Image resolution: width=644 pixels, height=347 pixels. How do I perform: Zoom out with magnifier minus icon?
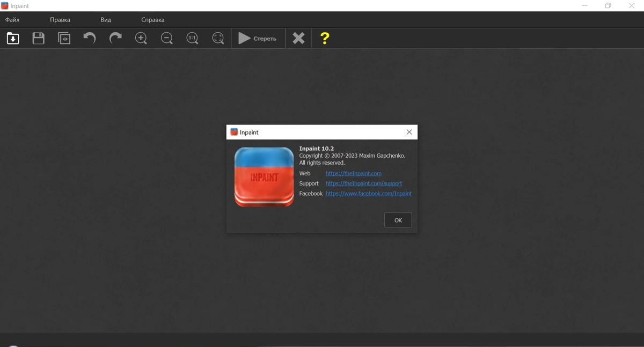[167, 38]
